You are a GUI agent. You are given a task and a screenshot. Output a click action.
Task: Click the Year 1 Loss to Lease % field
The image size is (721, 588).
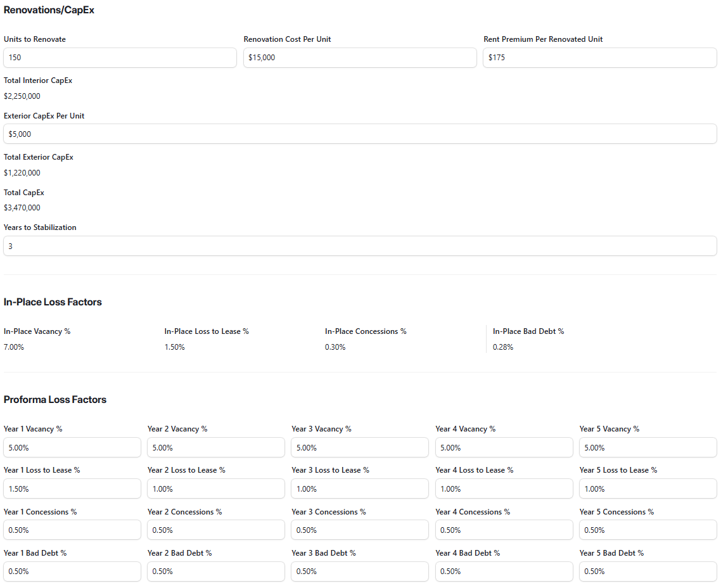tap(72, 489)
